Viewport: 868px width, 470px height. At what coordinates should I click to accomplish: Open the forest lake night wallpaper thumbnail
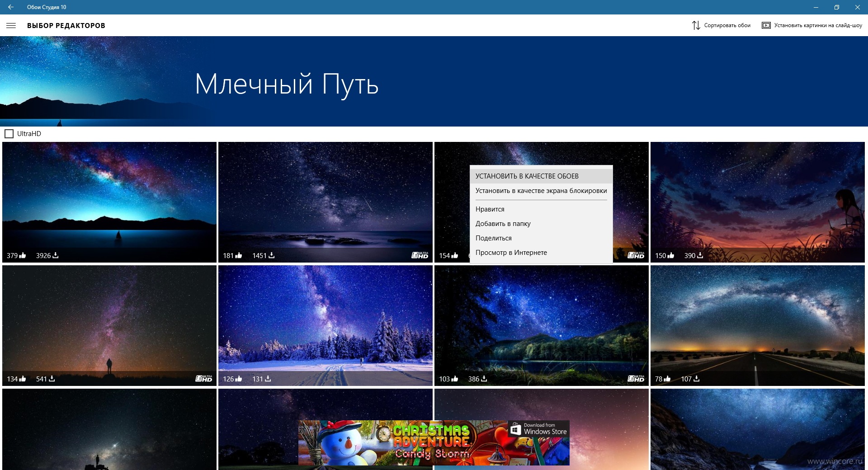pyautogui.click(x=542, y=325)
